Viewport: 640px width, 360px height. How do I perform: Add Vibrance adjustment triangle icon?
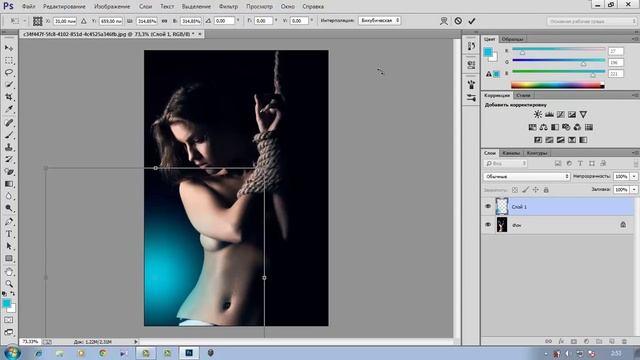(583, 115)
